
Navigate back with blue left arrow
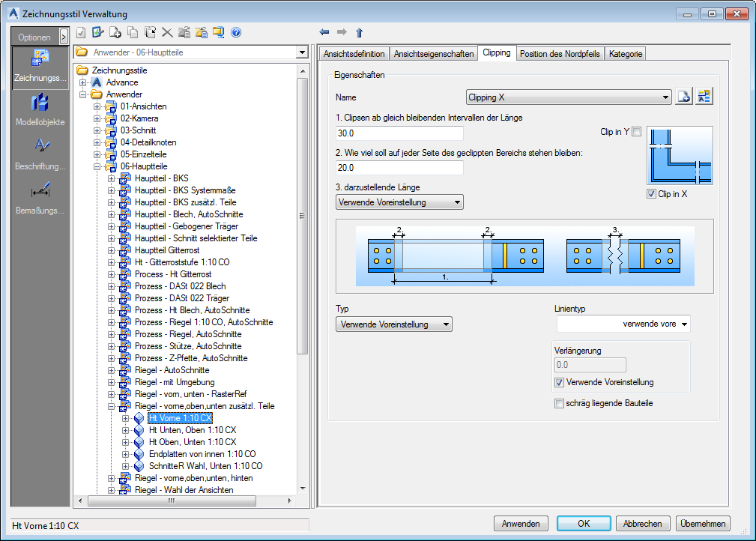324,32
